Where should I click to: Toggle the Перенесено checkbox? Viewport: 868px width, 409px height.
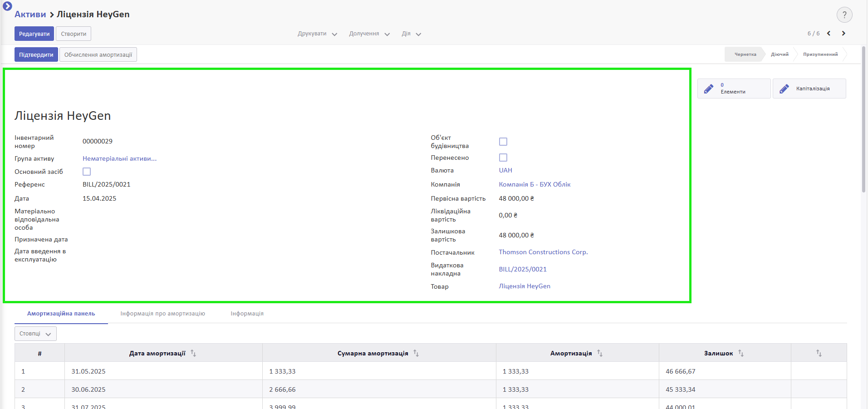pyautogui.click(x=503, y=158)
